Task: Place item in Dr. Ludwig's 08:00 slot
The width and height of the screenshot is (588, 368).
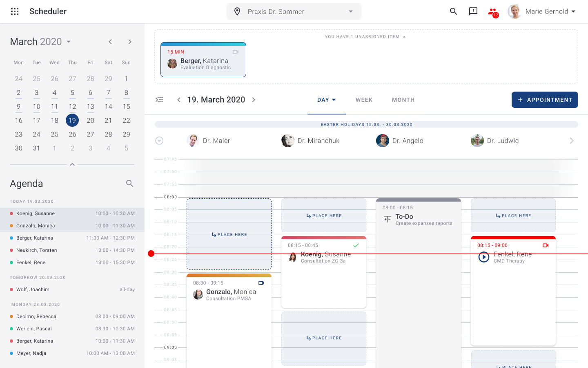Action: [x=513, y=215]
